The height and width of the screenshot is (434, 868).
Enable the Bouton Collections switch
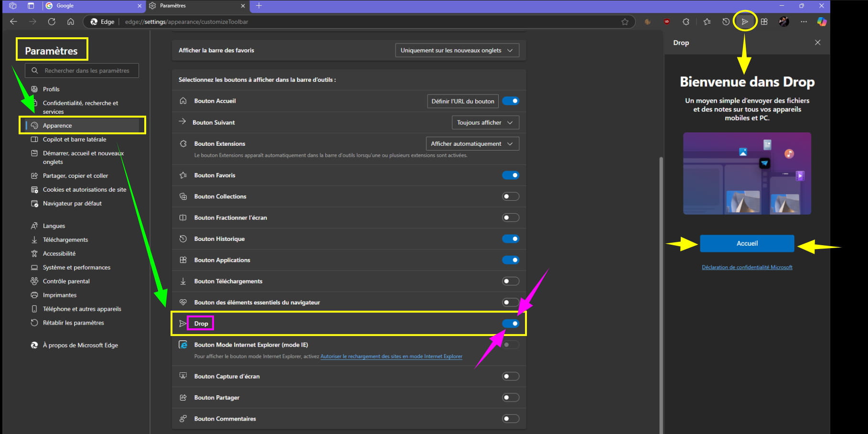(x=511, y=196)
